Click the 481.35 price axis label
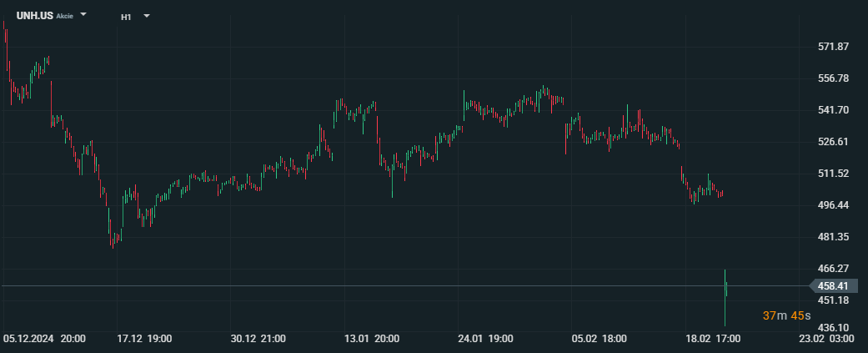This screenshot has width=868, height=353. click(833, 237)
